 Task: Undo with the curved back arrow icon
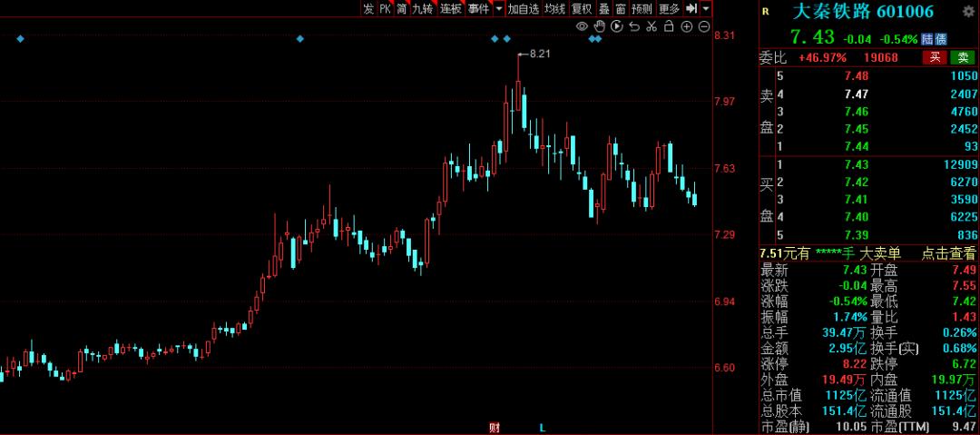click(633, 26)
